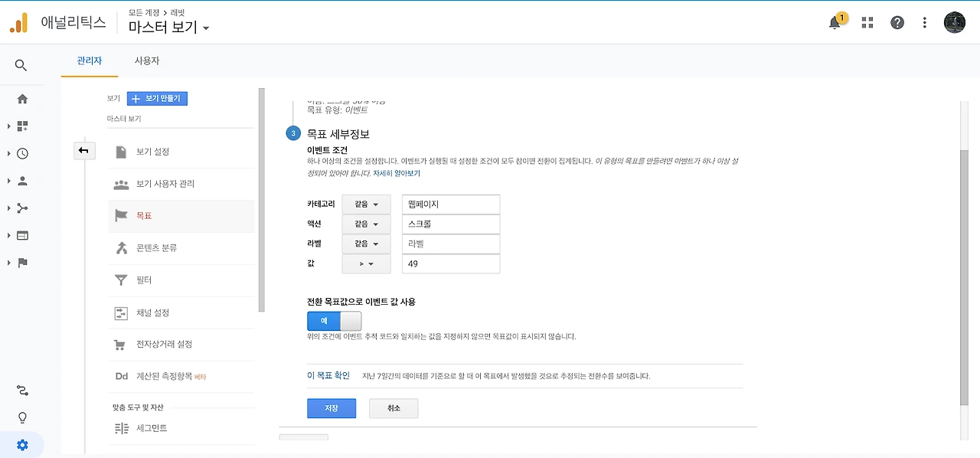Click the 값 field containing 49

coord(451,264)
